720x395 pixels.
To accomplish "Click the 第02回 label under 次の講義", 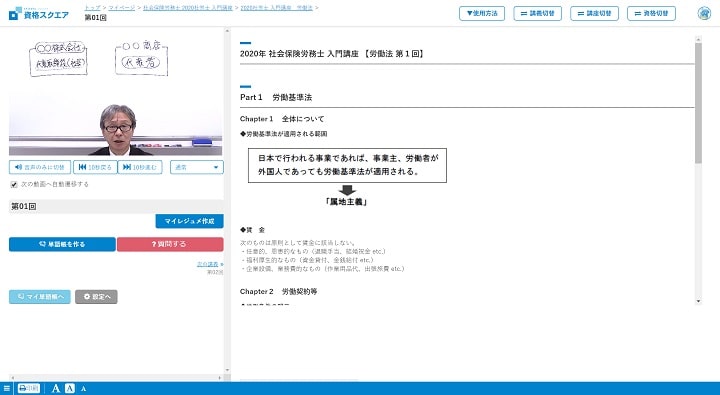I will pyautogui.click(x=215, y=272).
